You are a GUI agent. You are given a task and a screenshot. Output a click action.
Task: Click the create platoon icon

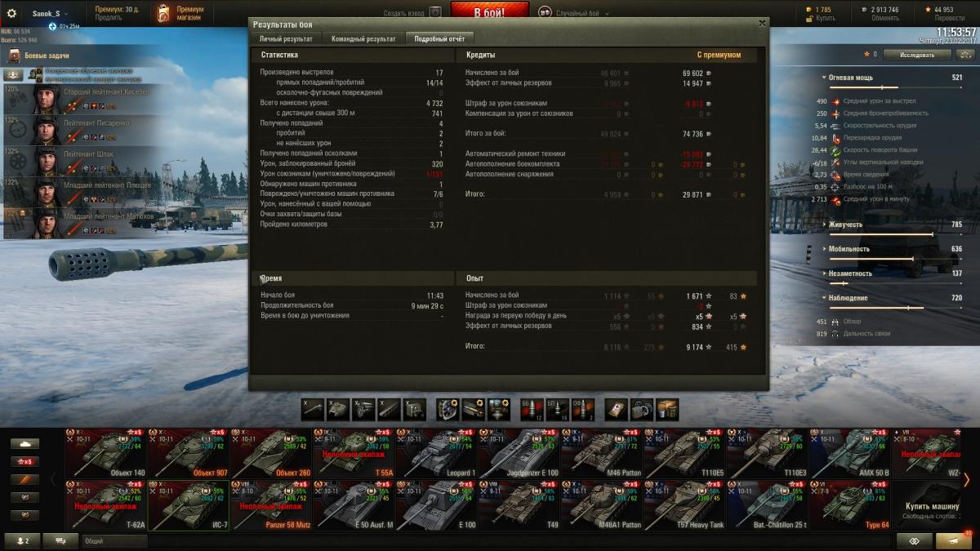pos(435,13)
